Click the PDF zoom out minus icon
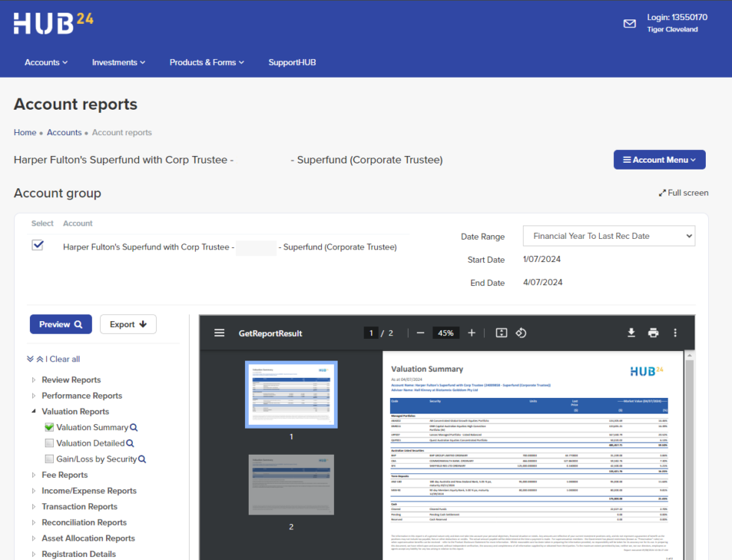732x560 pixels. [421, 333]
